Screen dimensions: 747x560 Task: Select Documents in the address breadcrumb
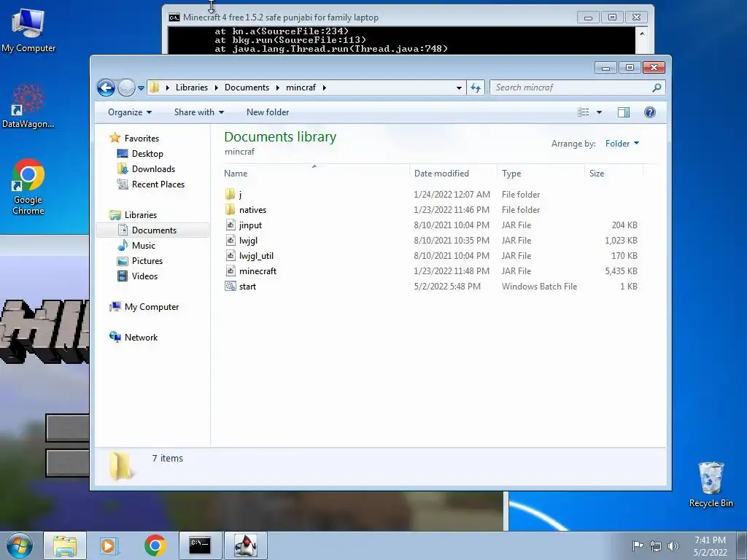[x=247, y=87]
